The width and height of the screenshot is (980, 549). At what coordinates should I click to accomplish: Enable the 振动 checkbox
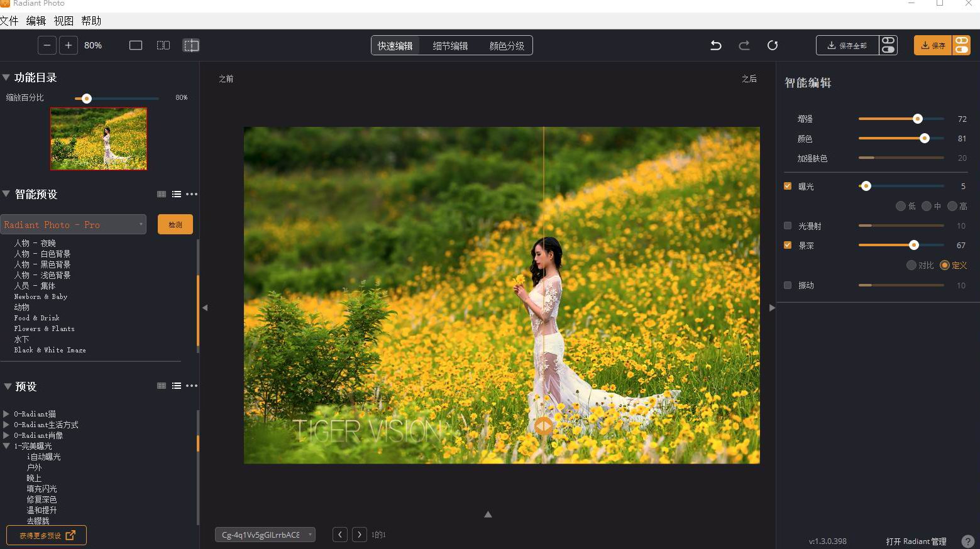[x=788, y=285]
